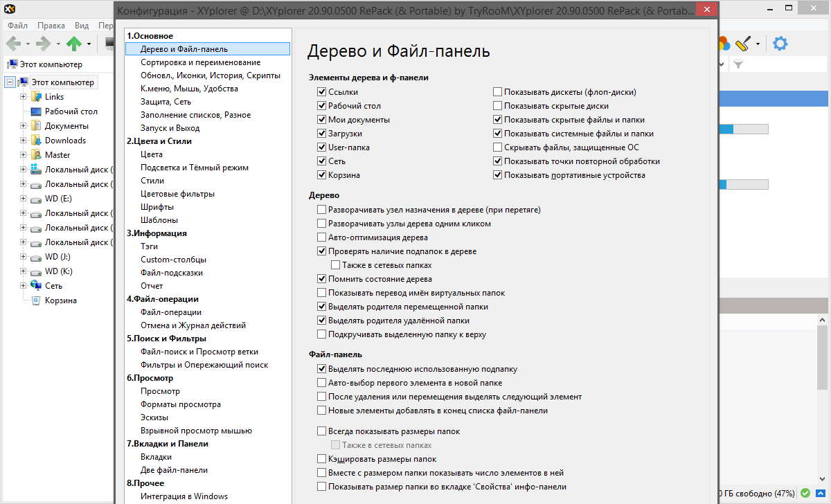This screenshot has height=504, width=831.
Task: Click the Forward arrow in toolbar
Action: tap(44, 44)
